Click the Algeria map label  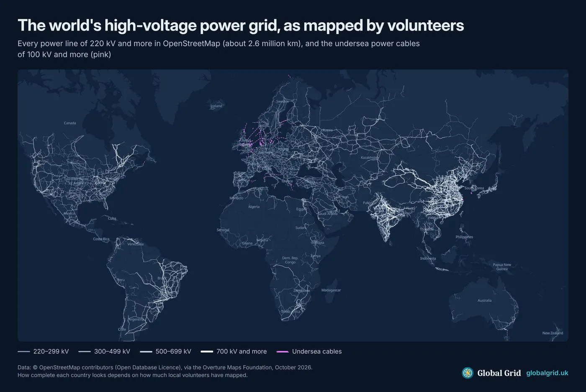tap(254, 207)
